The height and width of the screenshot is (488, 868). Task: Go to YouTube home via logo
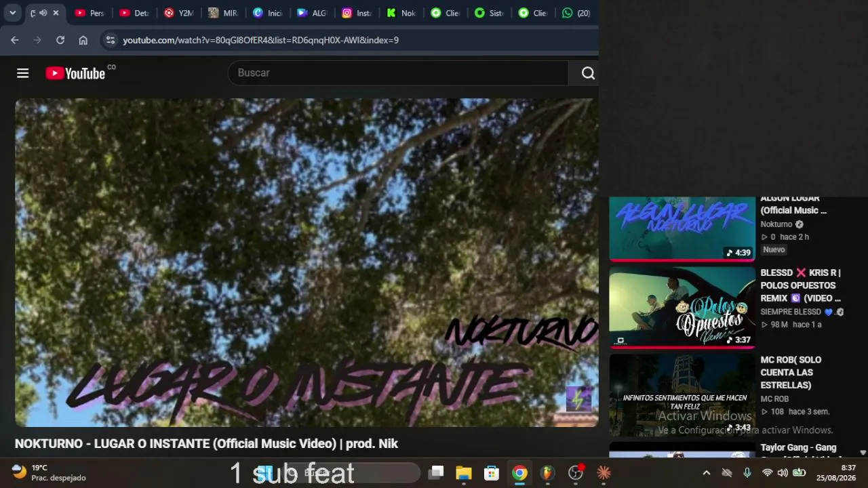tap(76, 73)
